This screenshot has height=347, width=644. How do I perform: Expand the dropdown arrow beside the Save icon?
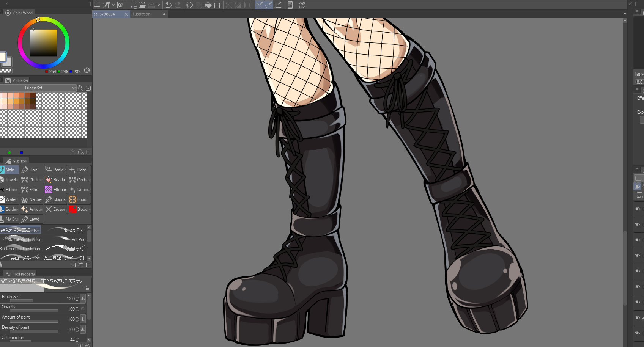click(158, 5)
